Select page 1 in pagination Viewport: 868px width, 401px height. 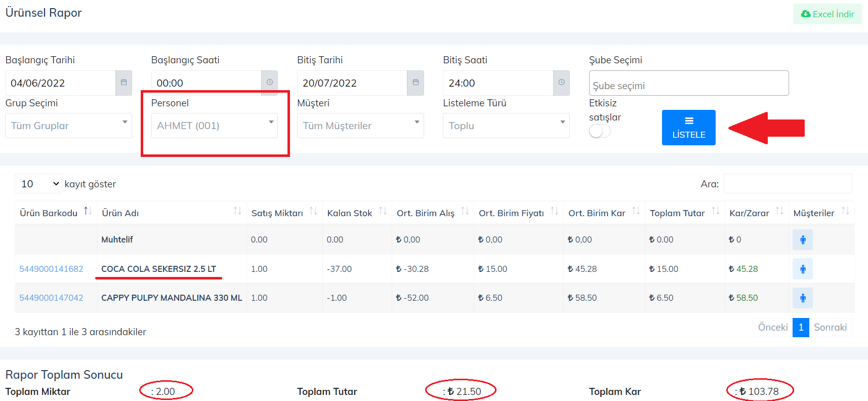pyautogui.click(x=801, y=327)
